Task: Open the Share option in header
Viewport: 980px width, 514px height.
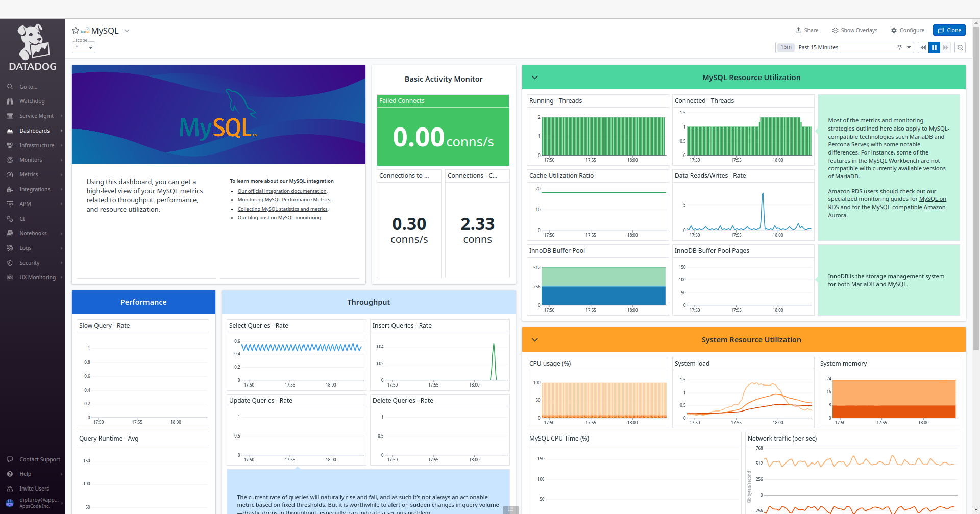Action: point(806,31)
